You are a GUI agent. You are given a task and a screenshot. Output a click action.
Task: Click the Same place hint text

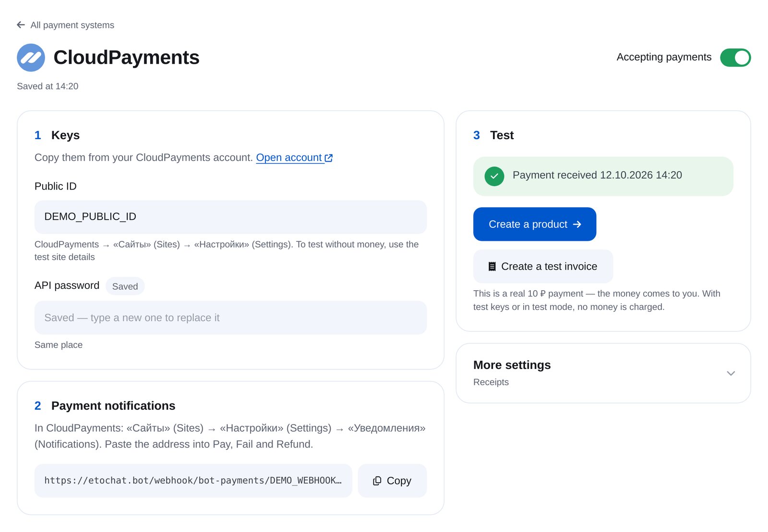coord(59,345)
